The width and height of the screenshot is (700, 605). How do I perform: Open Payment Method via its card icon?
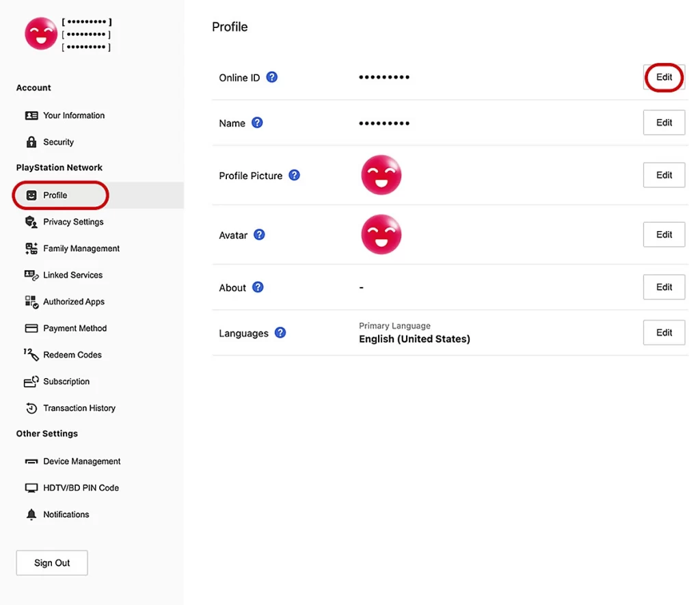click(x=31, y=328)
